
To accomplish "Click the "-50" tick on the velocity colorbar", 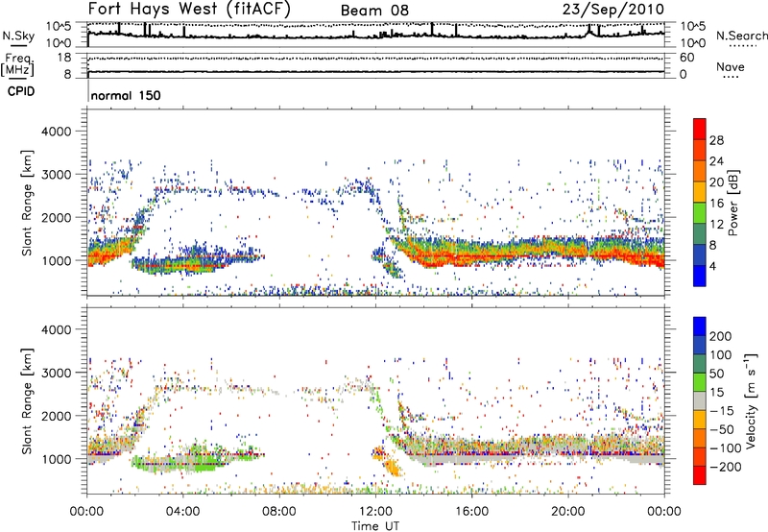I will (722, 429).
